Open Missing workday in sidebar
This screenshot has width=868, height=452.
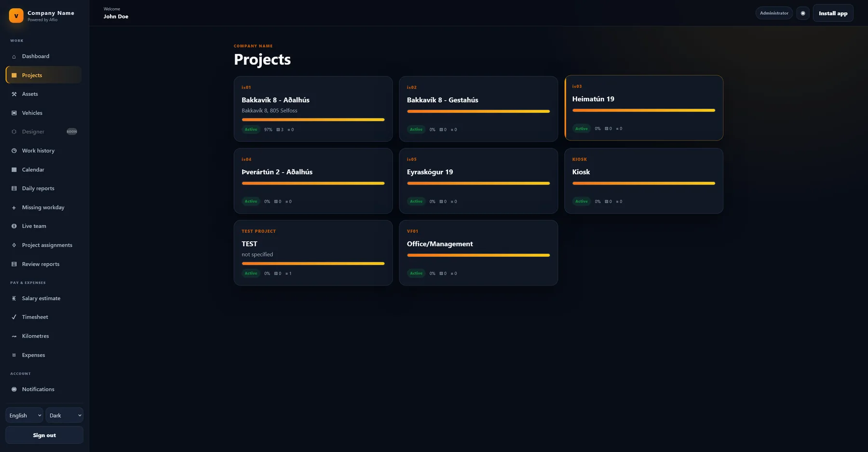click(43, 207)
